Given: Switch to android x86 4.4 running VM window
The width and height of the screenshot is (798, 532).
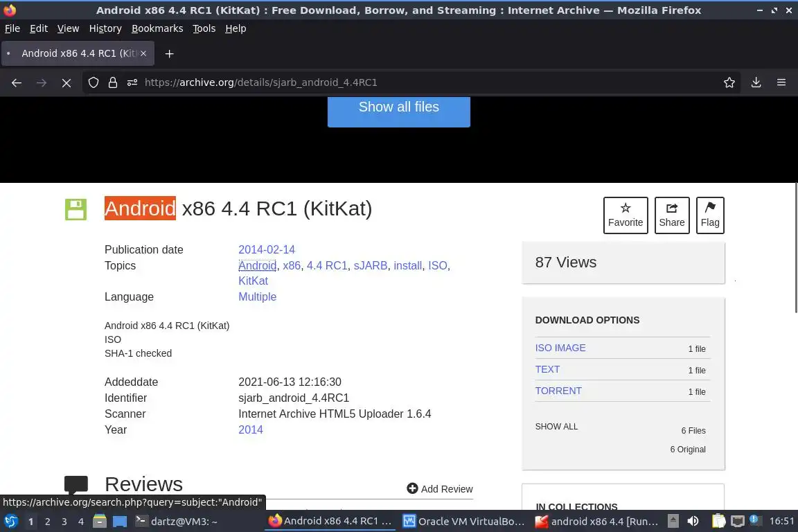Looking at the screenshot, I should [597, 522].
